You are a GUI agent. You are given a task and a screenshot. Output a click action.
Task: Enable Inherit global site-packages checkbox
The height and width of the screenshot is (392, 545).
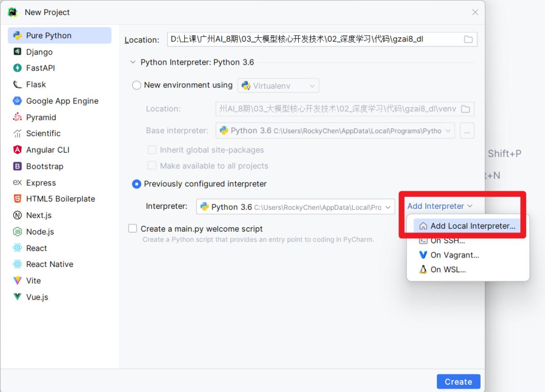(152, 150)
